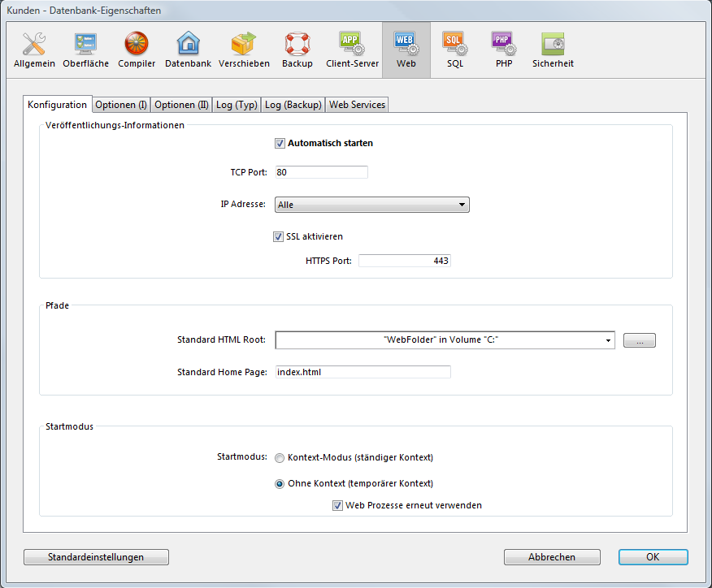This screenshot has height=588, width=712.
Task: Expand the IP Adresse dropdown
Action: point(372,205)
